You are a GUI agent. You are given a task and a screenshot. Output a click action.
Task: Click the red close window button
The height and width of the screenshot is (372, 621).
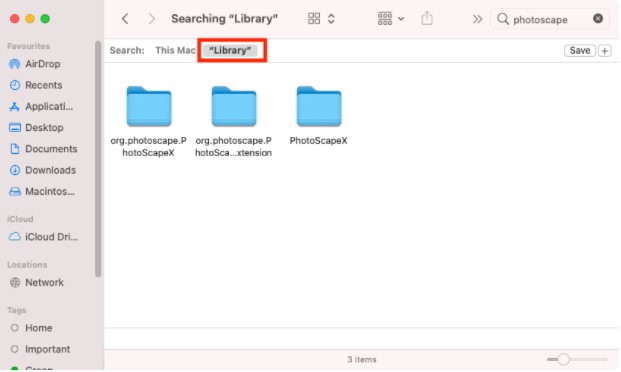[x=15, y=19]
